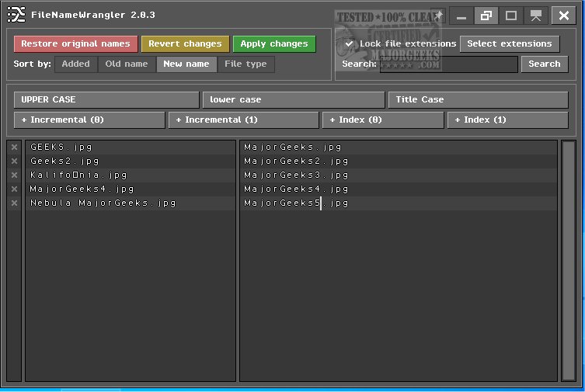Edit new name MajorGeeks2.jpg
The height and width of the screenshot is (392, 585).
(399, 161)
